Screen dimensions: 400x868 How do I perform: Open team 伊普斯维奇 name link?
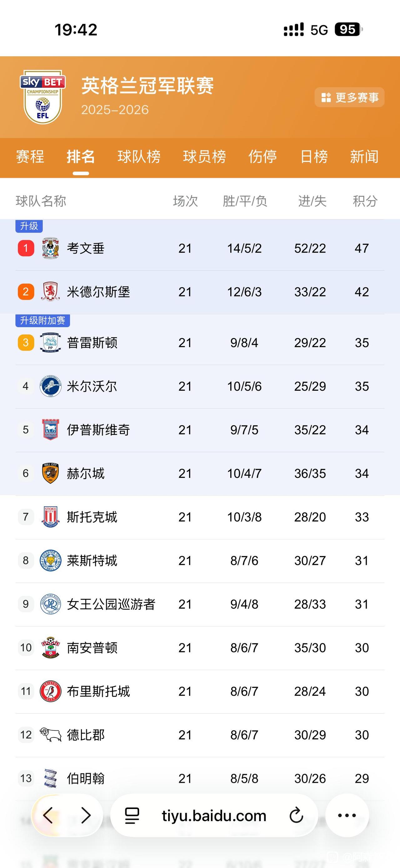[98, 430]
